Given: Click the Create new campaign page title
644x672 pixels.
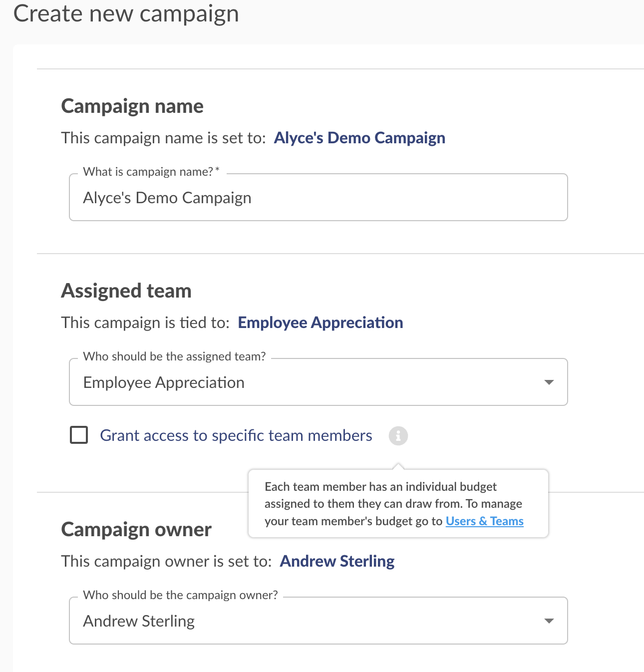Looking at the screenshot, I should (126, 13).
